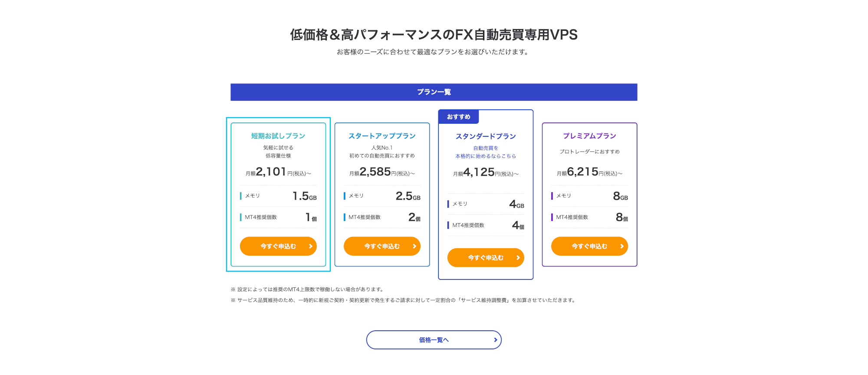Image resolution: width=868 pixels, height=375 pixels.
Task: Click the arrow icon on 短期お試しプラン apply button
Action: [311, 246]
